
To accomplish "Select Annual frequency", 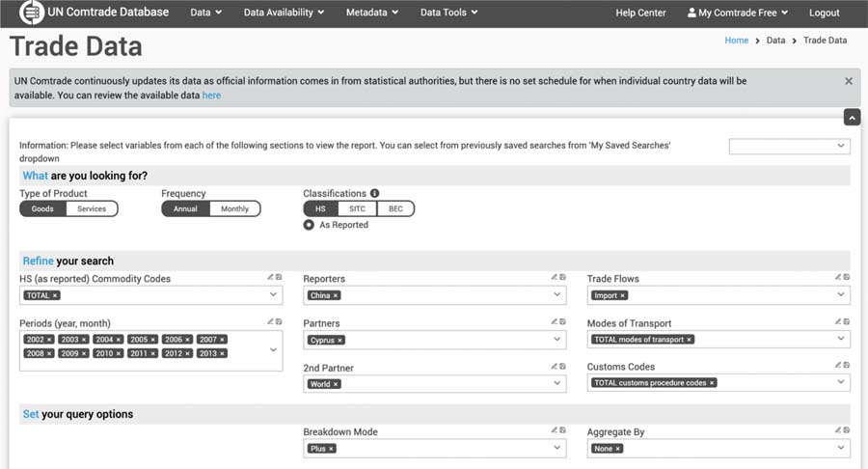I will pyautogui.click(x=185, y=208).
